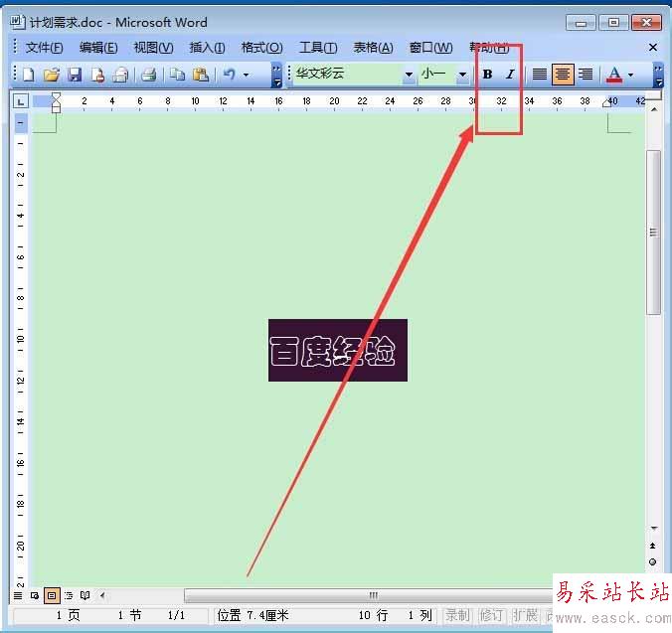Screen dimensions: 672x633
Task: Switch to Normal view
Action: (x=18, y=595)
